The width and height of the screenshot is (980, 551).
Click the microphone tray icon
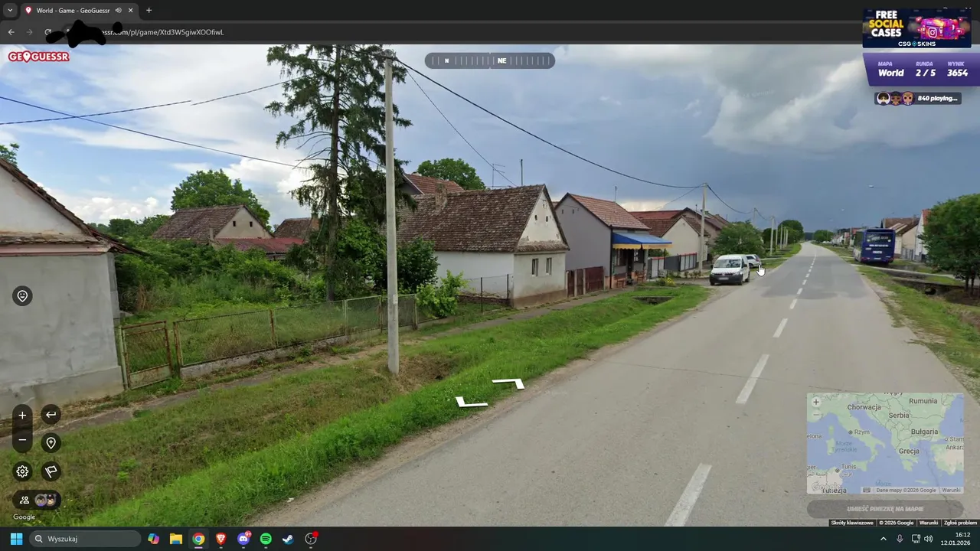point(900,539)
